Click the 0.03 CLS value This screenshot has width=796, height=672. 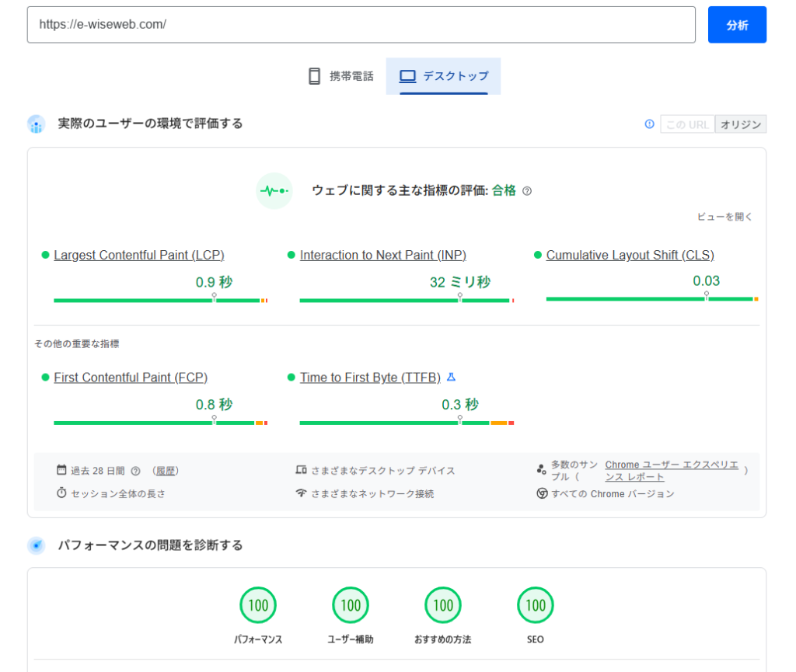click(706, 280)
